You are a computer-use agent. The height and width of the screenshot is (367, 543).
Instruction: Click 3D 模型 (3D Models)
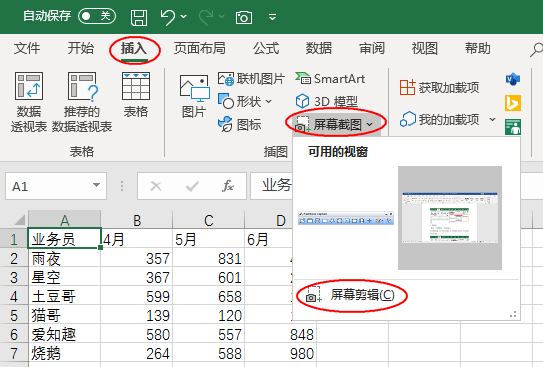[327, 101]
